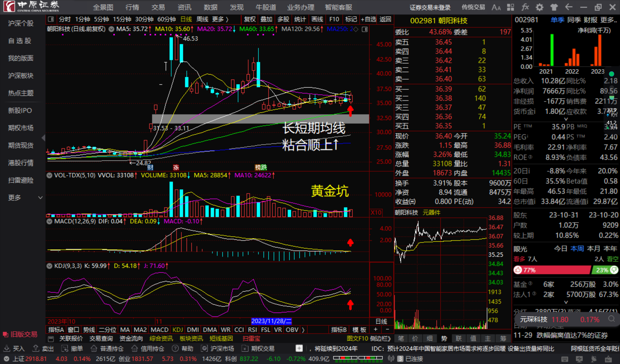Switch chart to 分时 intraday view
Image resolution: width=620 pixels, height=364 pixels.
coord(65,19)
